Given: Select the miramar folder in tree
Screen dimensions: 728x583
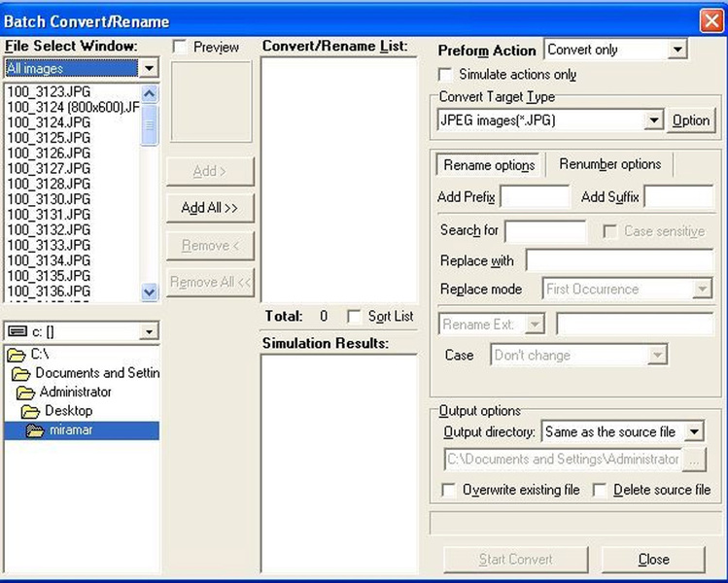Looking at the screenshot, I should pos(82,430).
